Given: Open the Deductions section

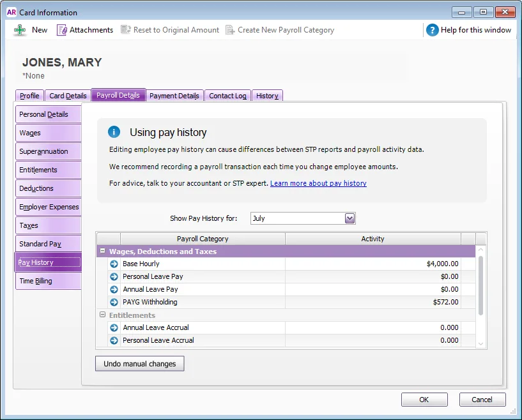Looking at the screenshot, I should (x=49, y=188).
